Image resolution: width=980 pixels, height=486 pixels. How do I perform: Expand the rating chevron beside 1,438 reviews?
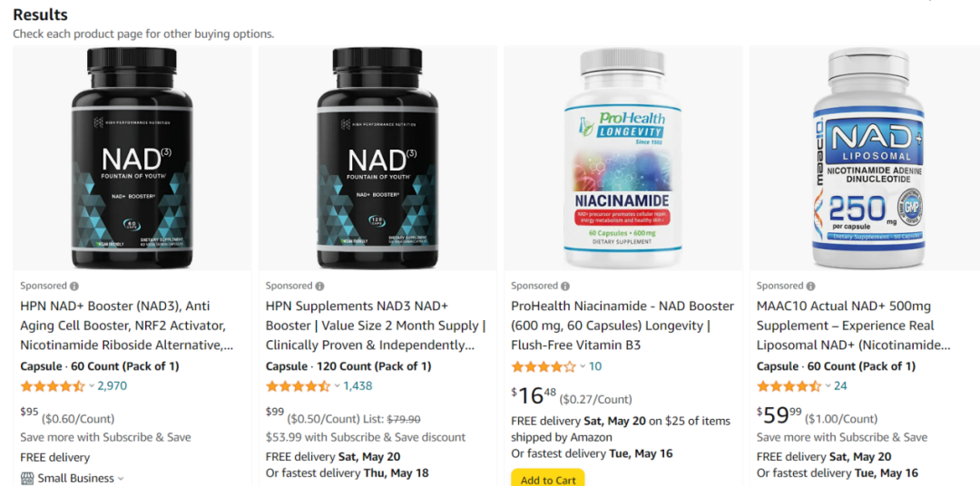tap(337, 386)
